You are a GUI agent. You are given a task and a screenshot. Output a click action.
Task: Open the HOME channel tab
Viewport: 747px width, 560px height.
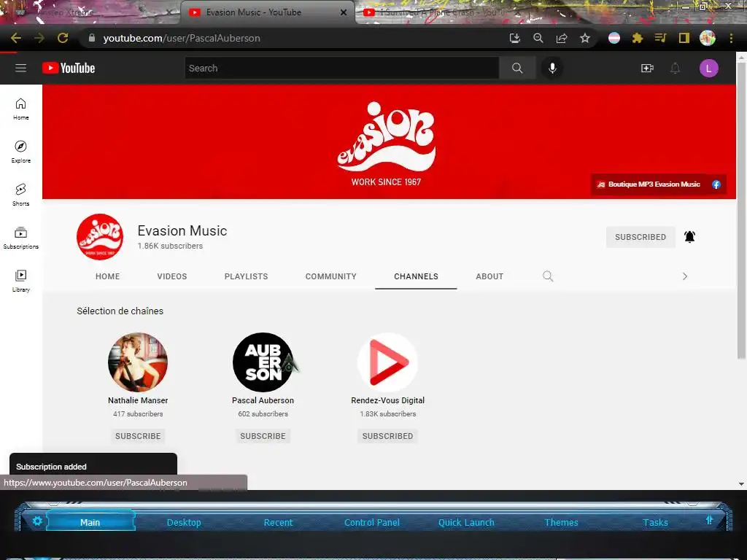coord(108,276)
